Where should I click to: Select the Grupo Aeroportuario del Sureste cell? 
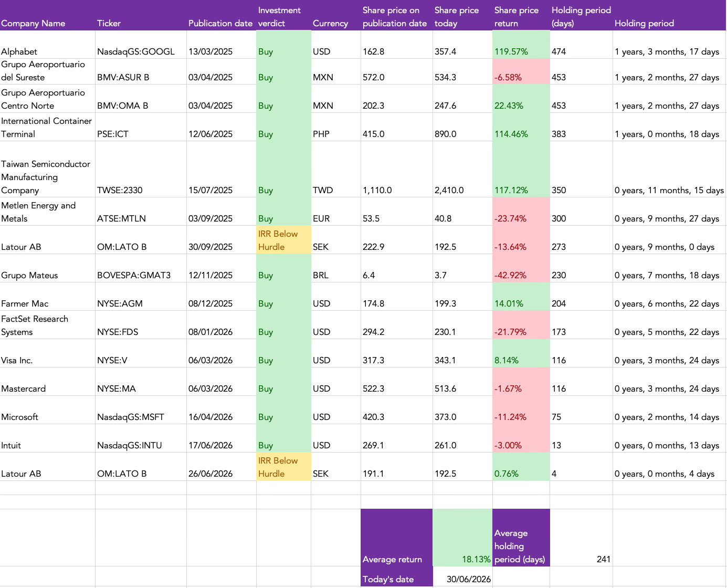coord(47,71)
